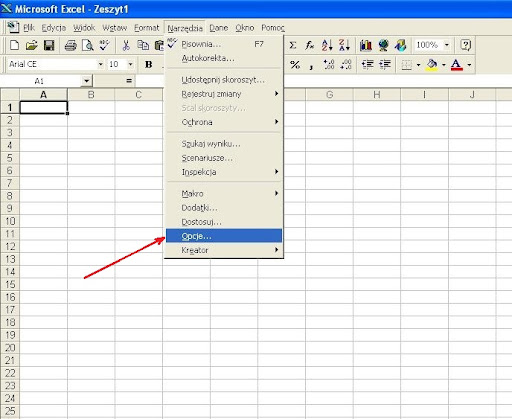Select Pisownia... menu entry

[x=224, y=44]
